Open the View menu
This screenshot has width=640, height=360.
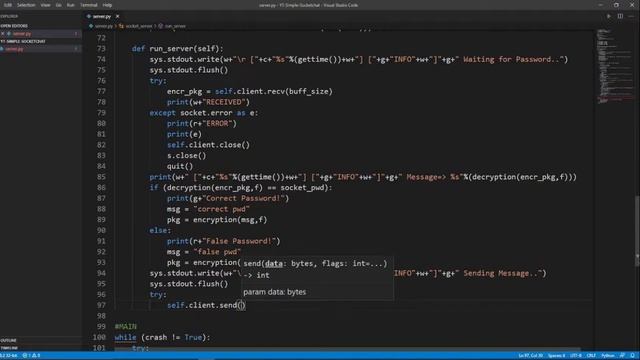(45, 5)
